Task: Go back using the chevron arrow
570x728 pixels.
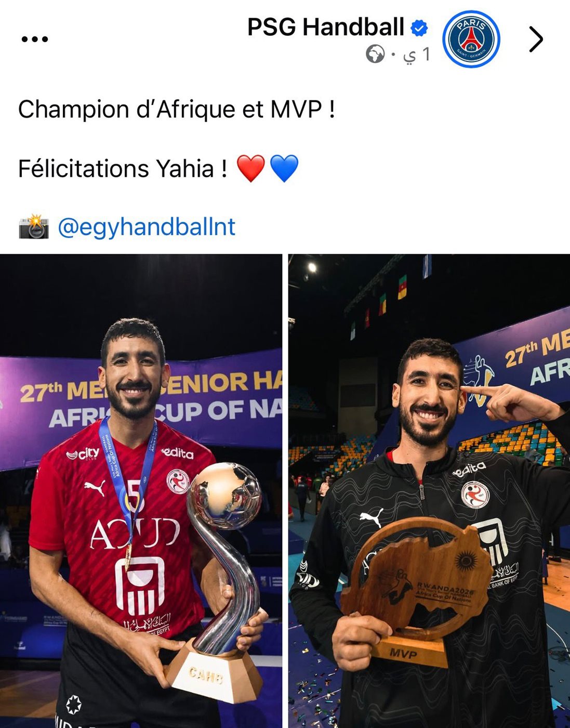Action: coord(536,40)
